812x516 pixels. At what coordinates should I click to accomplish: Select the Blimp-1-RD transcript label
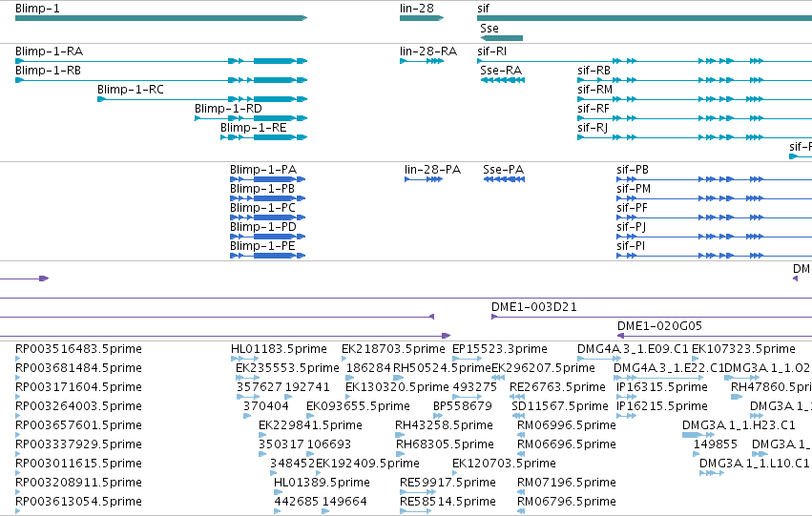pyautogui.click(x=228, y=109)
